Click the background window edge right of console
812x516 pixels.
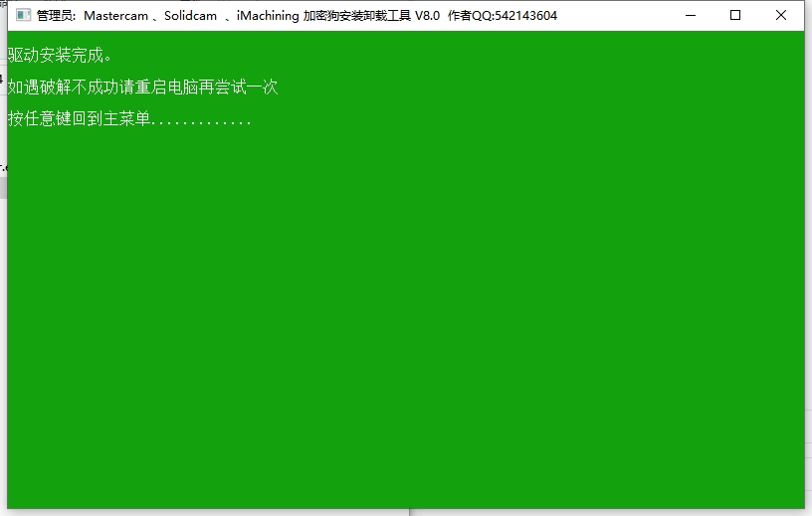click(x=808, y=298)
